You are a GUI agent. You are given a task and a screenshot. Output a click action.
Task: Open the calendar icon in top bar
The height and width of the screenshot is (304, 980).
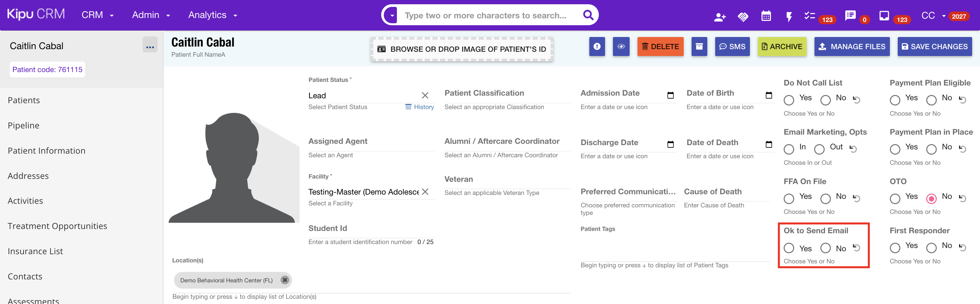766,16
